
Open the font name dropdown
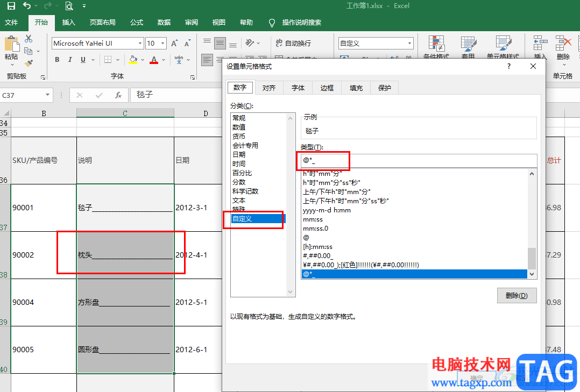140,43
